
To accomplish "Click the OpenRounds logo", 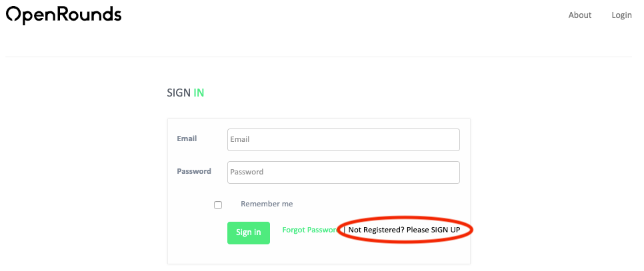I will point(63,15).
